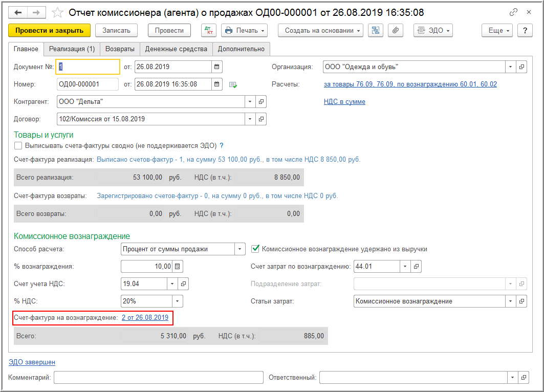
Task: Click the Номер field ОД00-000001
Action: tap(88, 84)
